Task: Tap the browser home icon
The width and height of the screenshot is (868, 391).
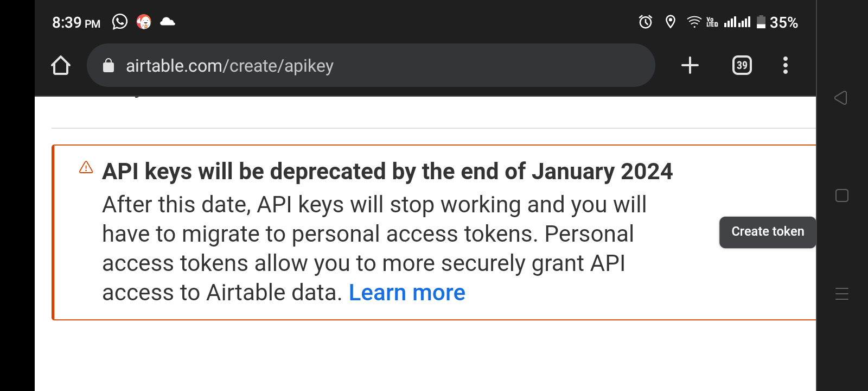Action: coord(61,66)
